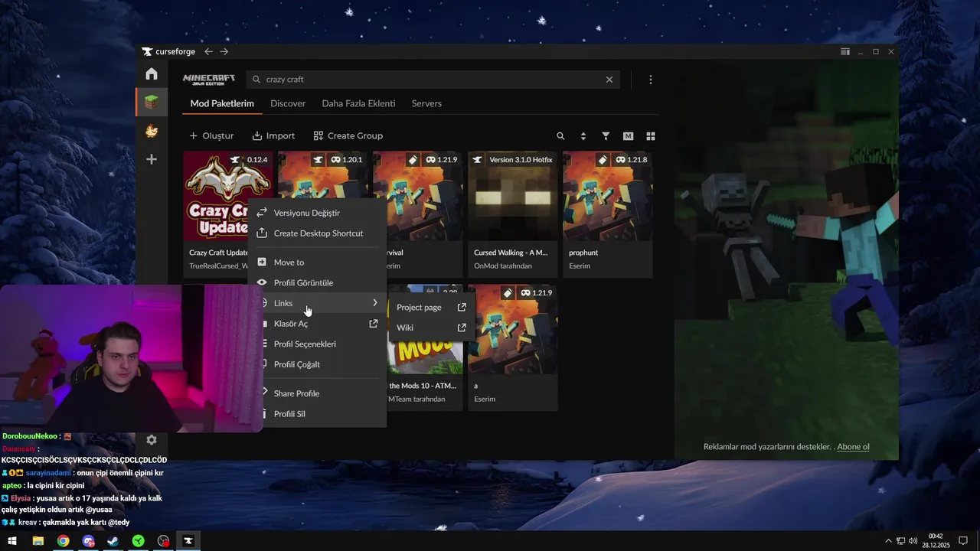This screenshot has width=980, height=551.
Task: Open the notification center icon
Action: click(x=963, y=541)
